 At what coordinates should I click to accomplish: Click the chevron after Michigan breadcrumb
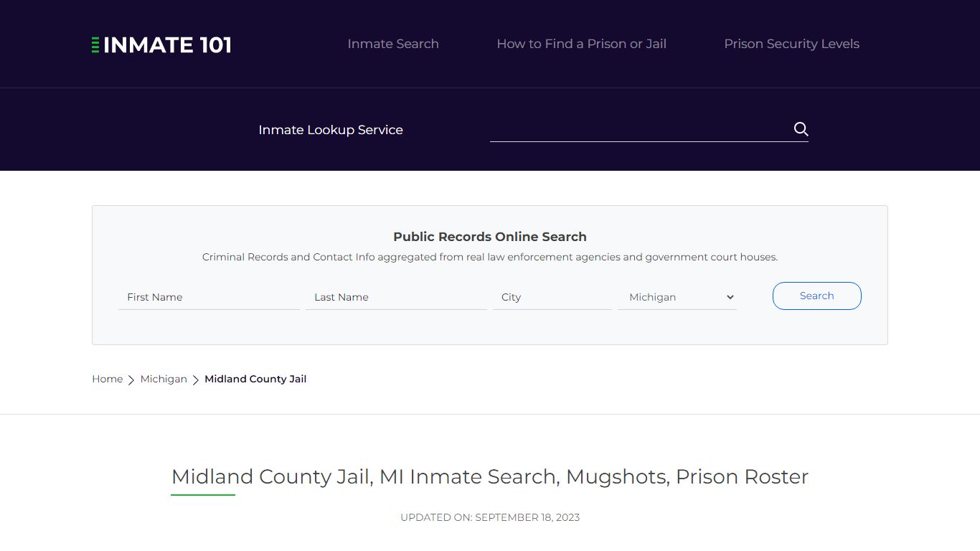click(196, 380)
